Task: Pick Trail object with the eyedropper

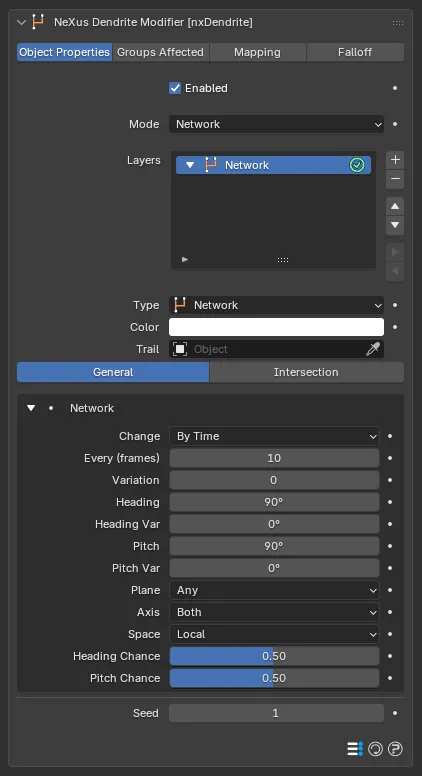Action: (x=373, y=349)
